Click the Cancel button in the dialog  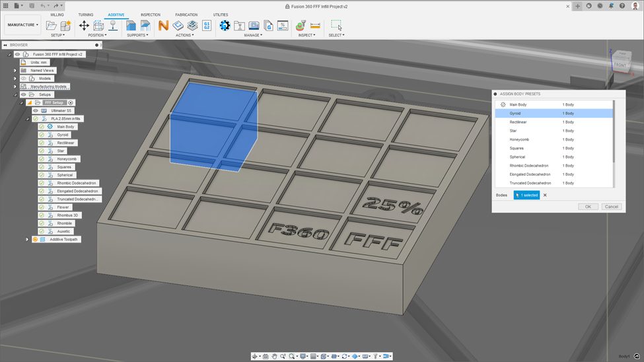pyautogui.click(x=611, y=207)
